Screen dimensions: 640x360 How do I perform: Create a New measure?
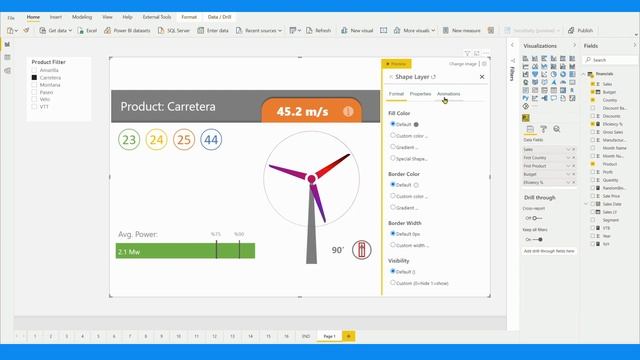tap(461, 31)
